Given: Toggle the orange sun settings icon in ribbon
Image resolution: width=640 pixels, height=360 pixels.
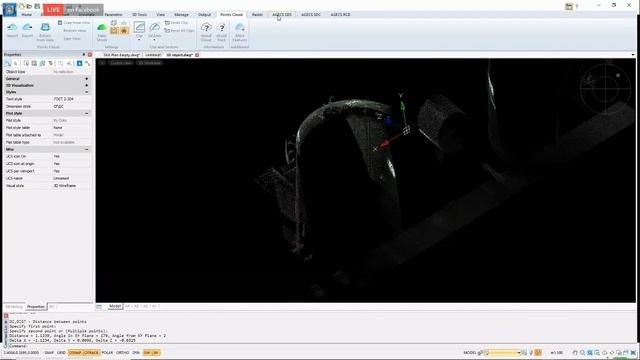Looking at the screenshot, I should [124, 31].
